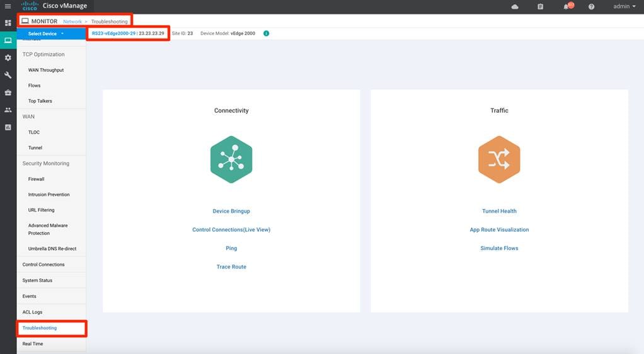Open App Route Visualization link
This screenshot has height=354, width=644.
[499, 229]
